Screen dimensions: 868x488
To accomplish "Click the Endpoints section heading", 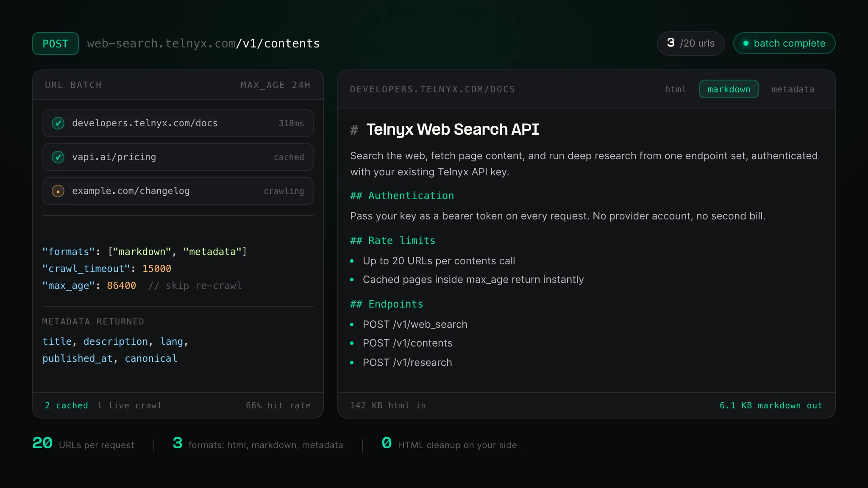I will pyautogui.click(x=387, y=304).
